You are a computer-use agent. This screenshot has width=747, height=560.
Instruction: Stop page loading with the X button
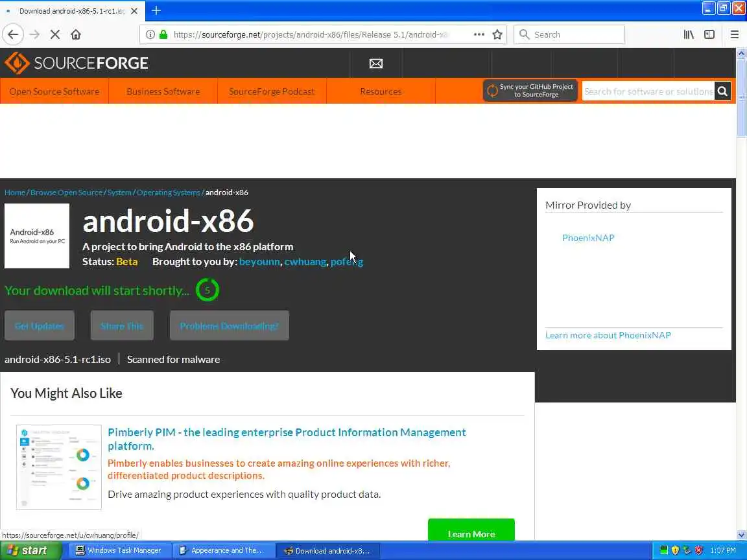54,34
